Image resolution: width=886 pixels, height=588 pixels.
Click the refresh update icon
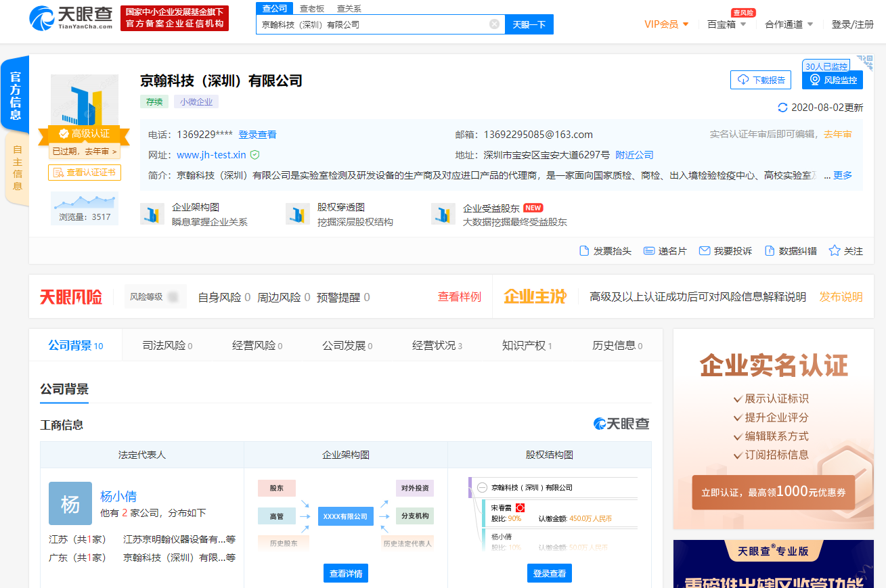782,108
